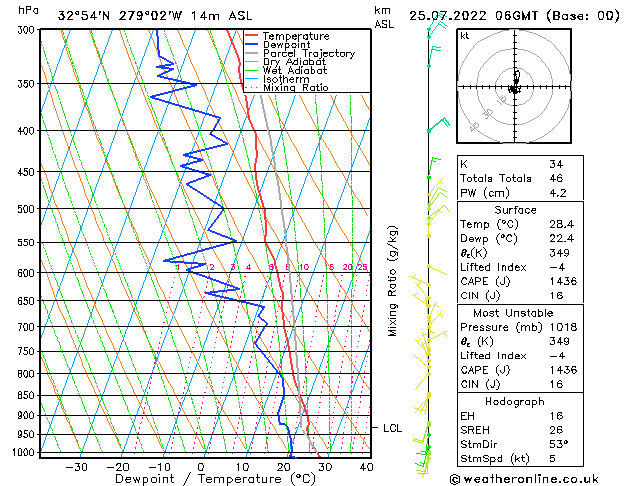Viewport: 629px width, 486px height.
Task: Click the 0 temperature axis tick label
Action: (201, 467)
